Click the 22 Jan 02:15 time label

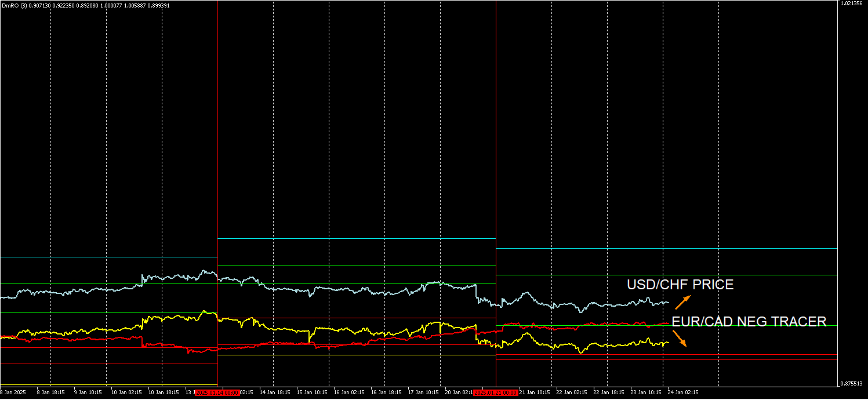pyautogui.click(x=572, y=392)
